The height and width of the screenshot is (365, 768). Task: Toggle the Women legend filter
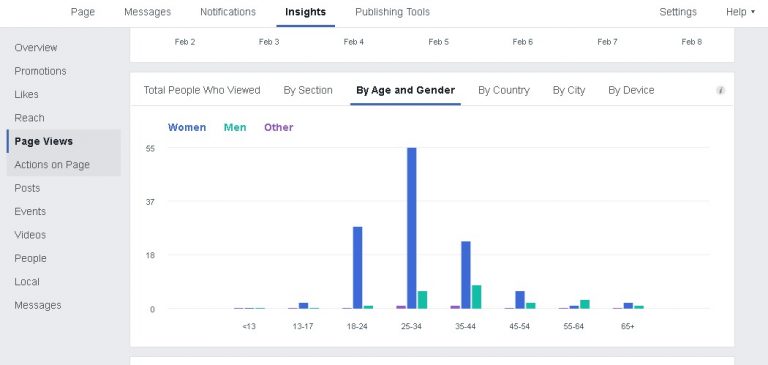pyautogui.click(x=187, y=127)
